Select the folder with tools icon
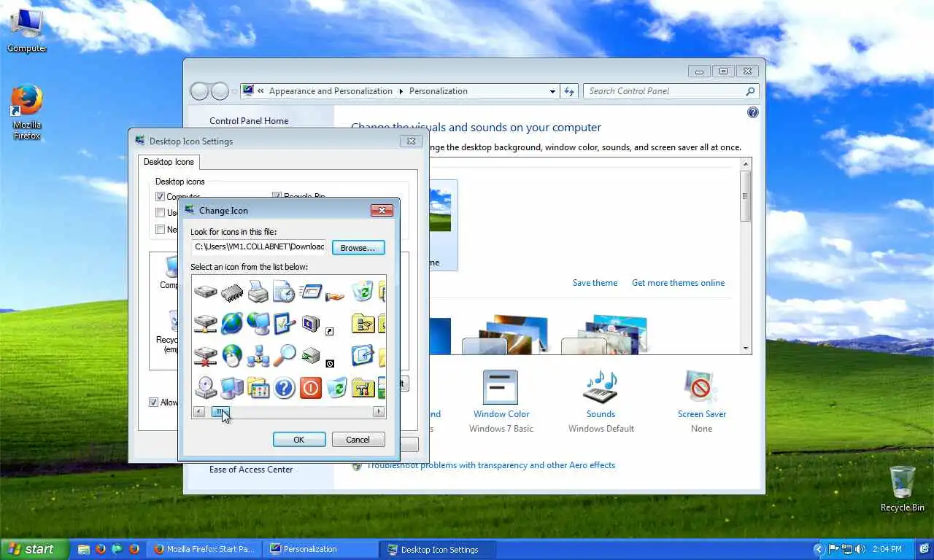Image resolution: width=934 pixels, height=560 pixels. coord(363,387)
